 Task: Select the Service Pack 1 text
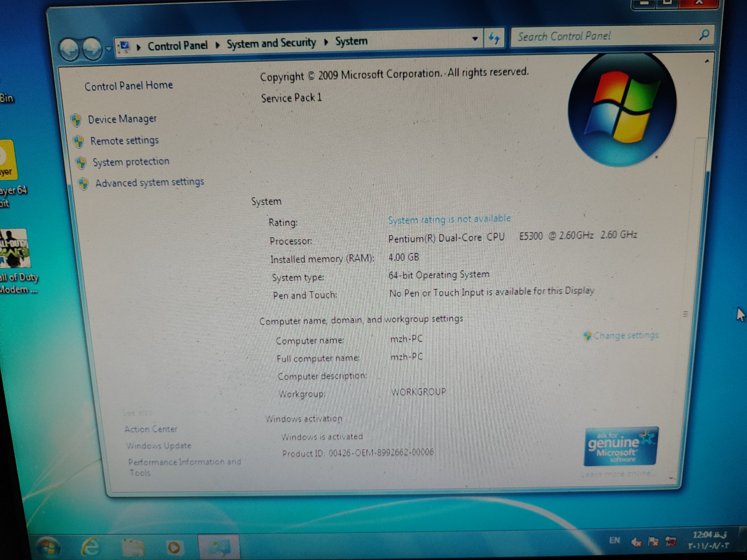point(292,98)
